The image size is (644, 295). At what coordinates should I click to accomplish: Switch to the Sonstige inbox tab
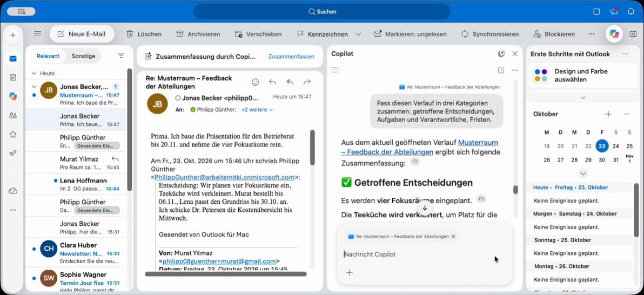(x=83, y=56)
